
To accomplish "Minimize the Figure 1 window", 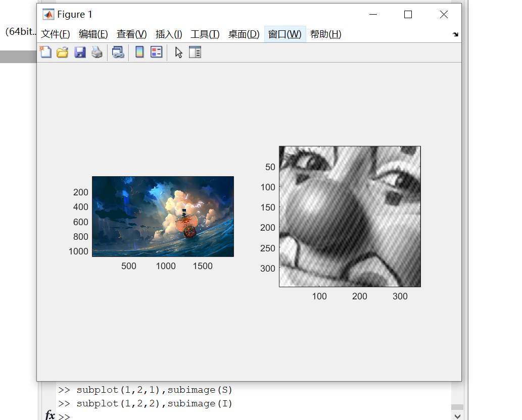I will 373,14.
